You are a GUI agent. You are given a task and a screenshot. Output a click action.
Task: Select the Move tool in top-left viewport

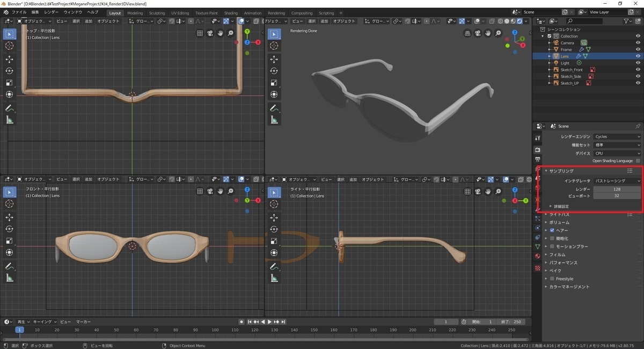(x=10, y=59)
